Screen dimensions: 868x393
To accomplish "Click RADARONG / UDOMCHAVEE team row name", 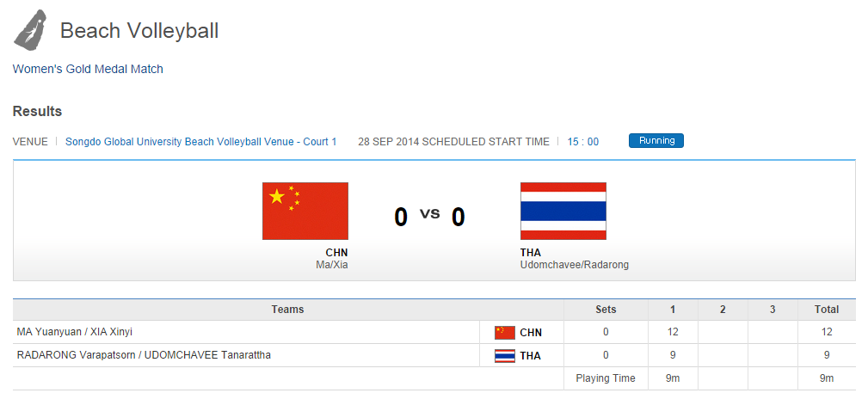I will [x=144, y=354].
